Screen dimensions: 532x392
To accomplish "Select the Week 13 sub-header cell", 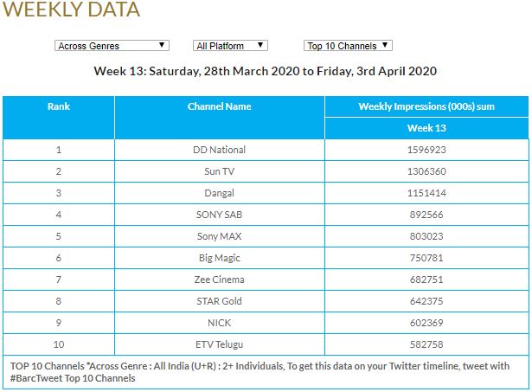I will tap(426, 128).
